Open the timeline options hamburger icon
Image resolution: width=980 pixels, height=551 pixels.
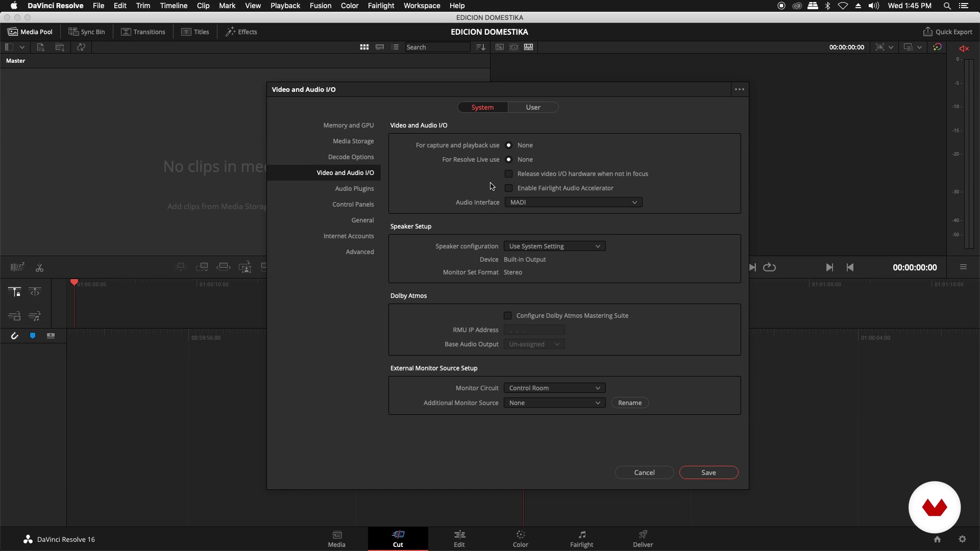pyautogui.click(x=963, y=267)
